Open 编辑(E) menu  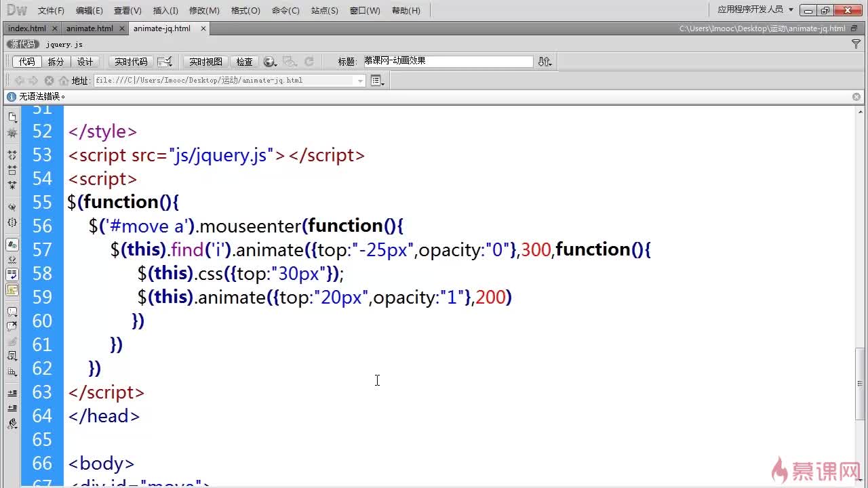pos(90,10)
